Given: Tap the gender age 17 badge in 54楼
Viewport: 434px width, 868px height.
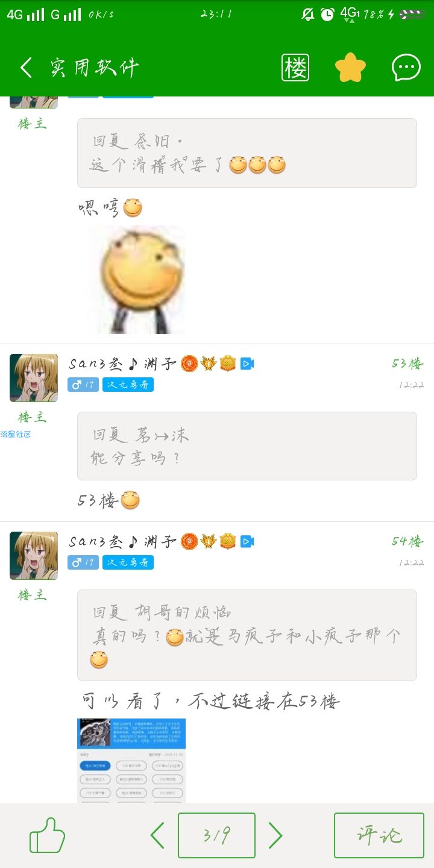Looking at the screenshot, I should coord(83,562).
